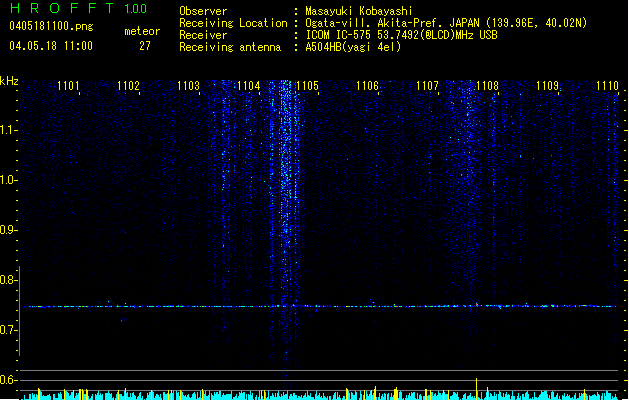Click the 1110 time marker
Screen dimensions: 629x400
[607, 86]
